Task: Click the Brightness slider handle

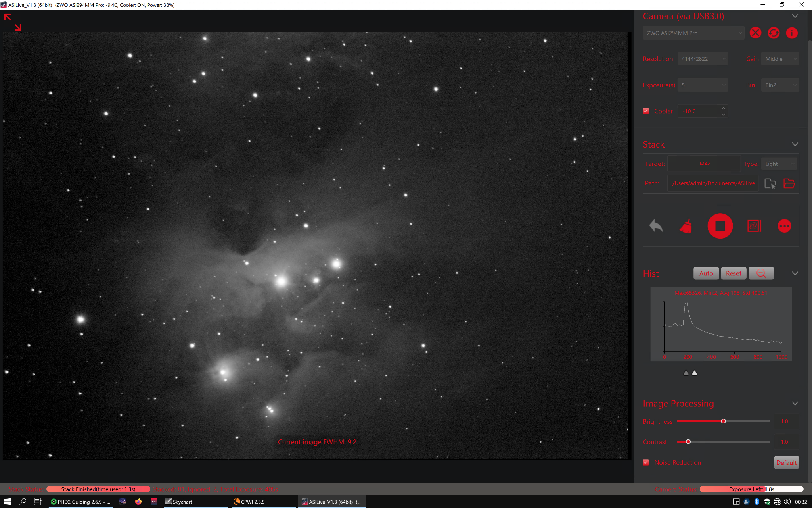Action: 723,421
